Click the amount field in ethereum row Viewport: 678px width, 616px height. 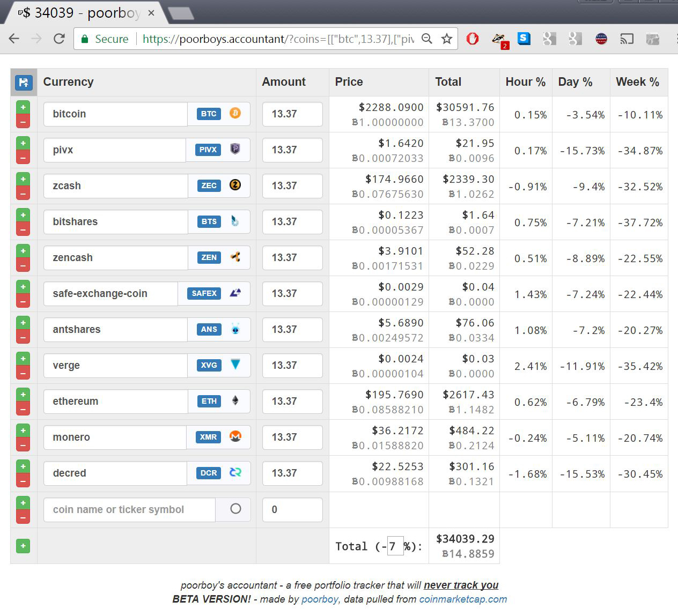click(x=292, y=401)
